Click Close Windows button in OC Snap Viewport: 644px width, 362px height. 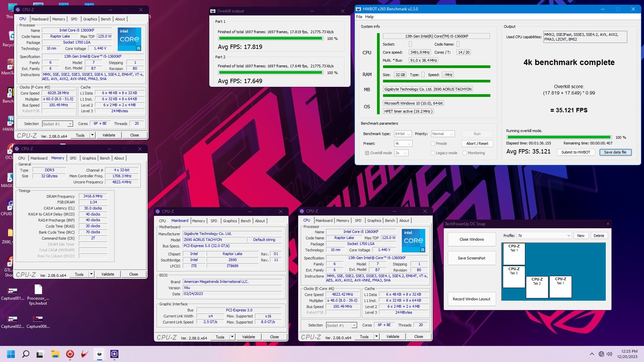click(472, 239)
